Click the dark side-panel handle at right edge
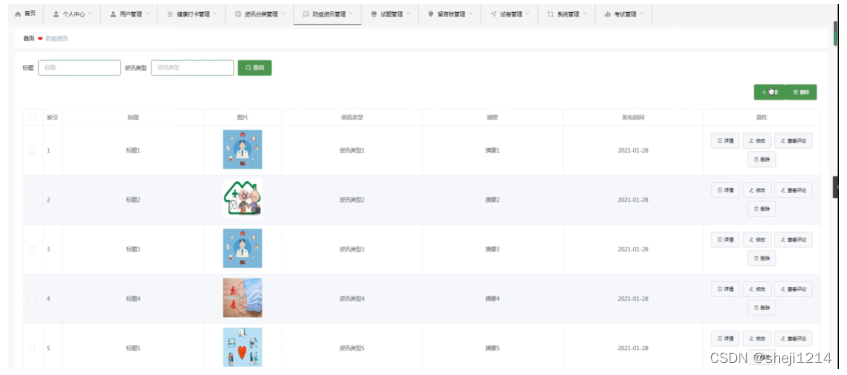This screenshot has height=375, width=847. [x=836, y=186]
